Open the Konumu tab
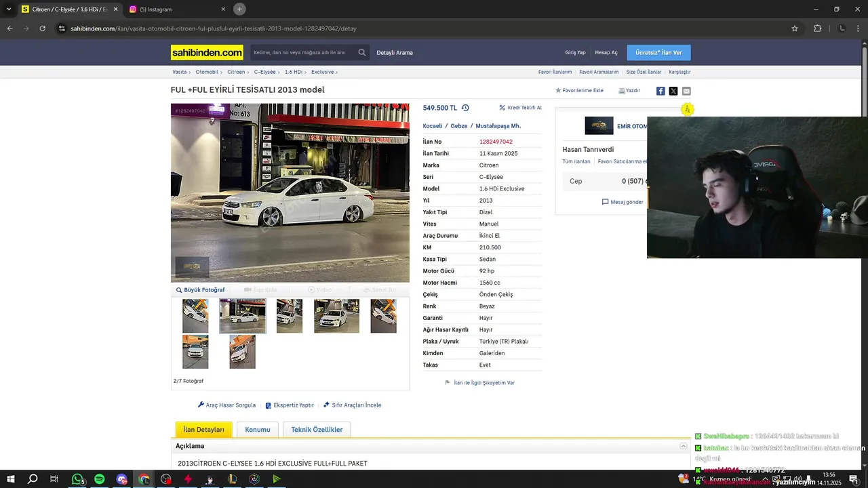 258,430
